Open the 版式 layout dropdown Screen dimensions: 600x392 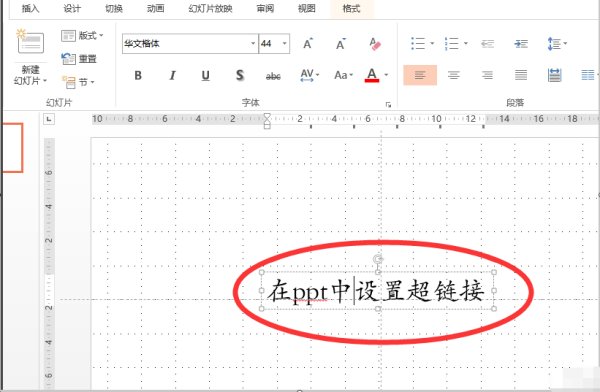pos(82,36)
